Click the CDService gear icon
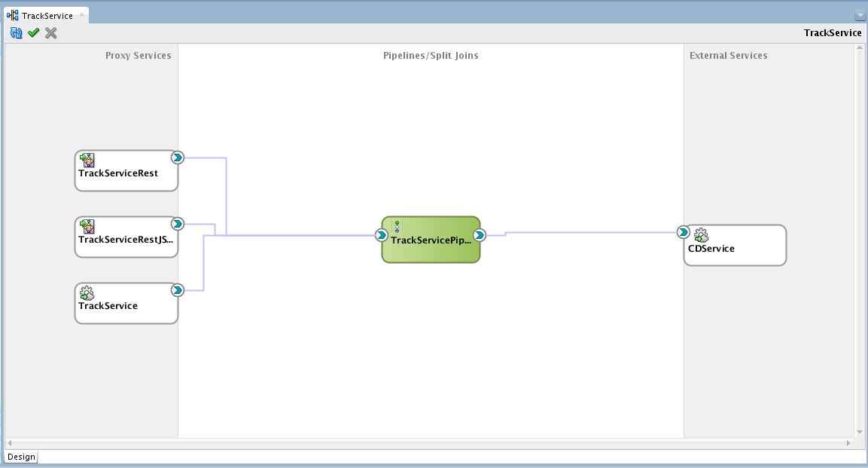 click(x=701, y=235)
